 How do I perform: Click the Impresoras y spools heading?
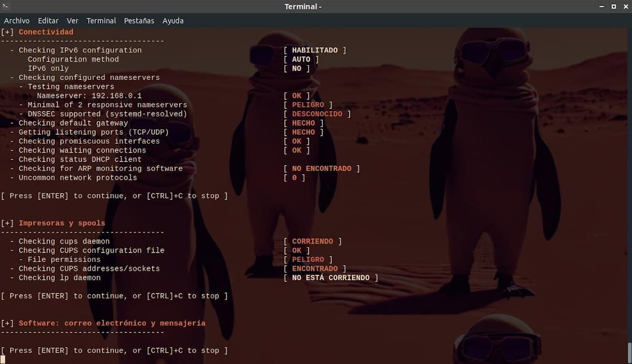(x=62, y=223)
